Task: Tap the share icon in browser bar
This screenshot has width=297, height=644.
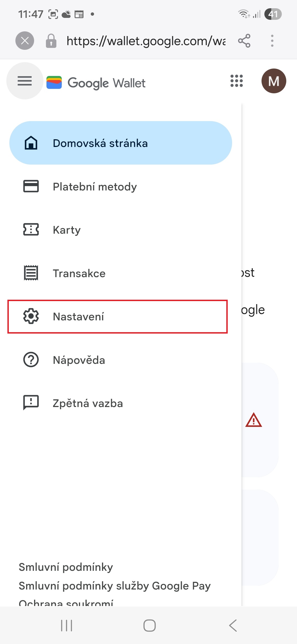Action: coord(244,41)
